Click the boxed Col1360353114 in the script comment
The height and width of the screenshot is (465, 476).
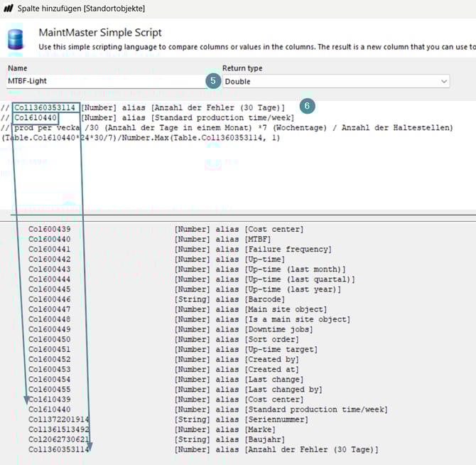point(45,107)
